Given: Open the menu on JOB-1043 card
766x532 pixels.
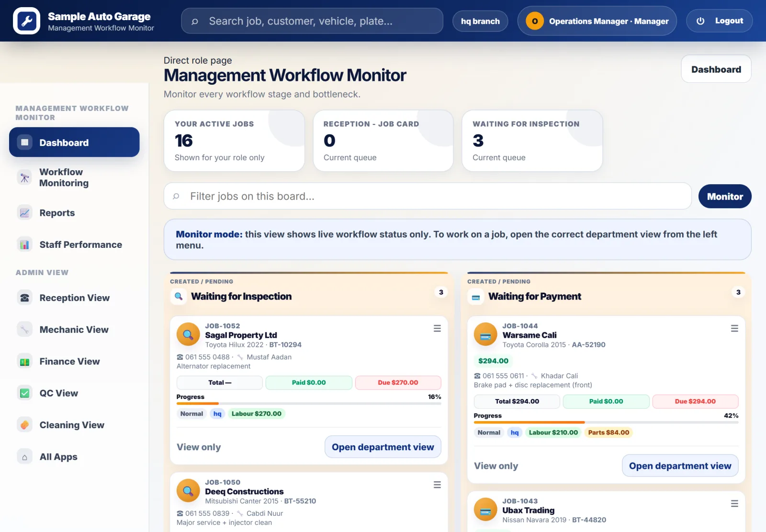Looking at the screenshot, I should click(734, 504).
